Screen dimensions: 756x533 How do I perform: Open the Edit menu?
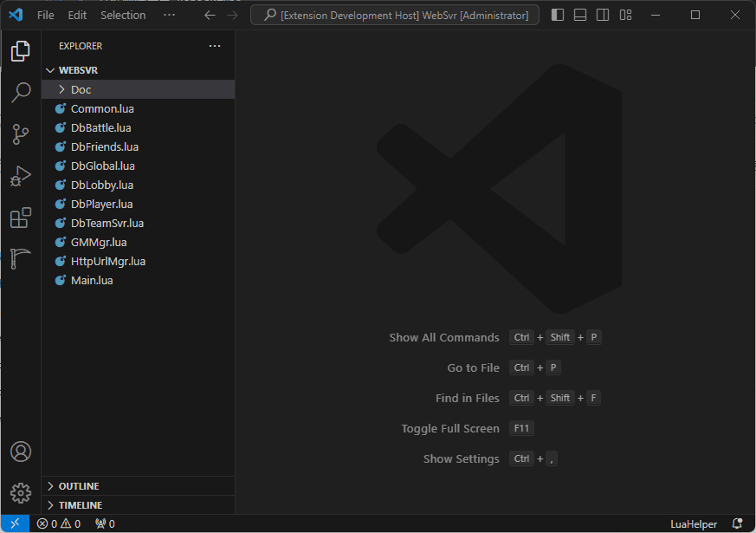77,16
